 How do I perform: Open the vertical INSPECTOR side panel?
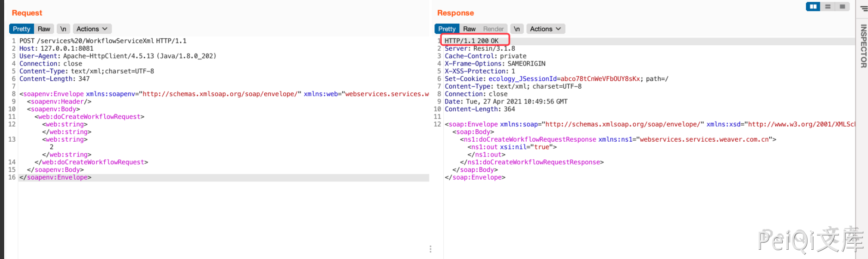tap(863, 46)
